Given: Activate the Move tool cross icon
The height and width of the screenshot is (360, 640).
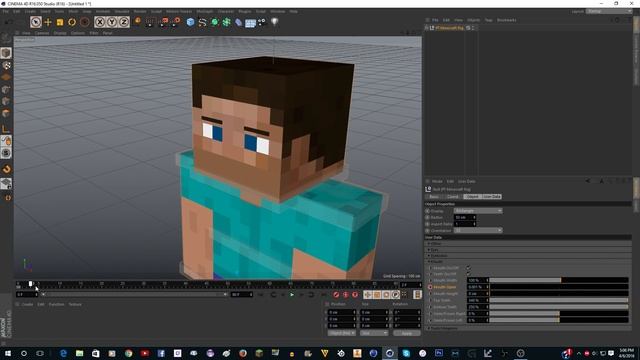Looking at the screenshot, I should click(48, 22).
